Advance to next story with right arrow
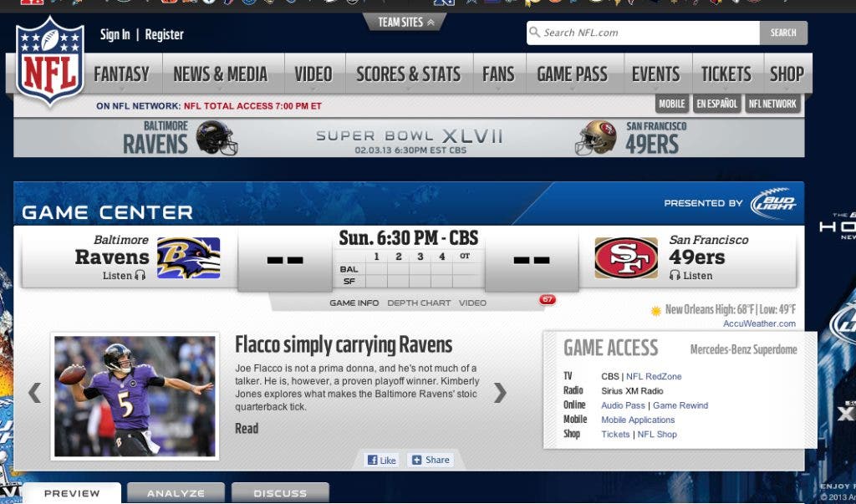This screenshot has height=504, width=856. point(500,392)
